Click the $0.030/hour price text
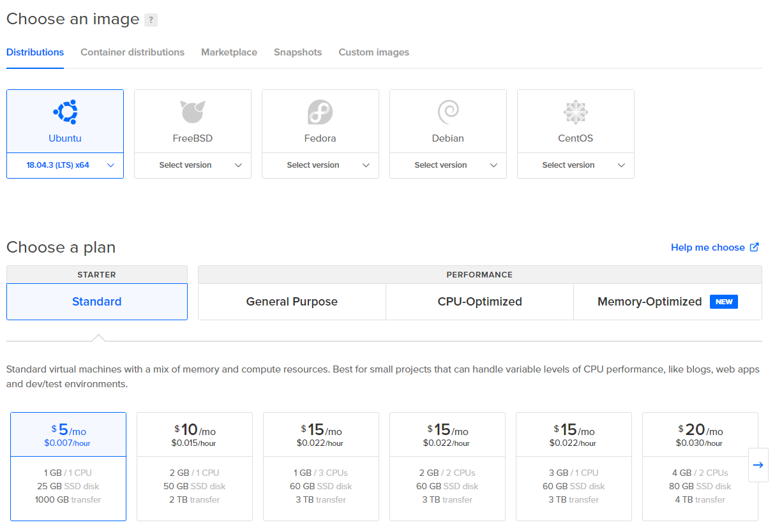The image size is (775, 532). pyautogui.click(x=700, y=443)
